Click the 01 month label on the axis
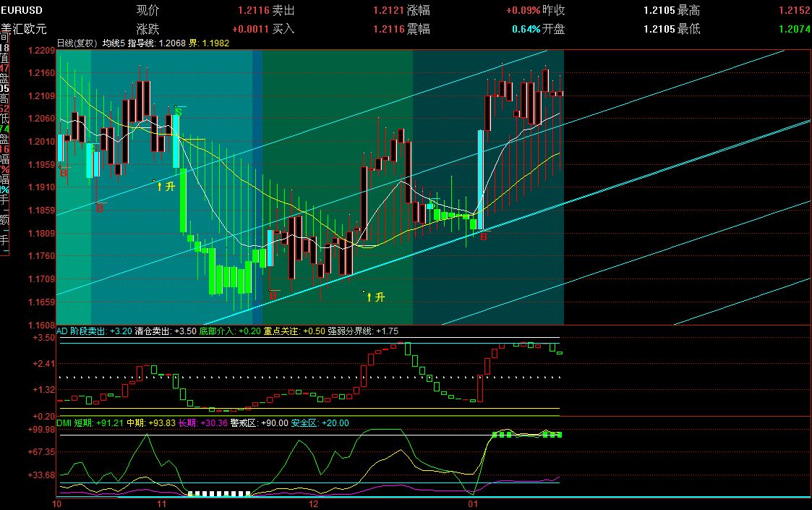This screenshot has width=812, height=510. pos(474,501)
